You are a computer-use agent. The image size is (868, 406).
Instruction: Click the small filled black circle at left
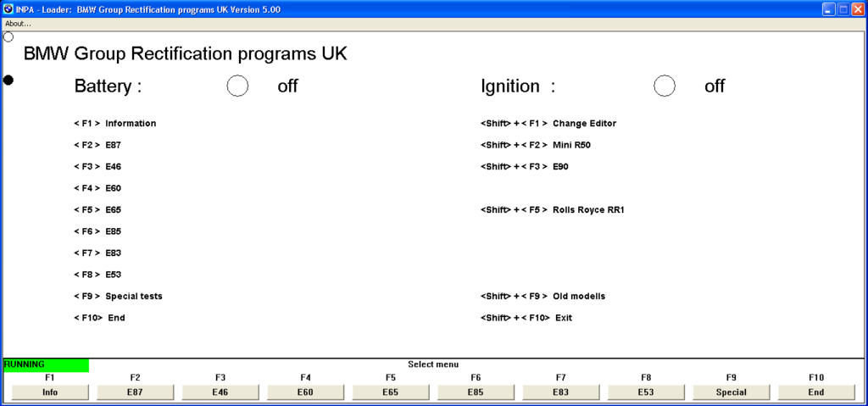tap(8, 81)
